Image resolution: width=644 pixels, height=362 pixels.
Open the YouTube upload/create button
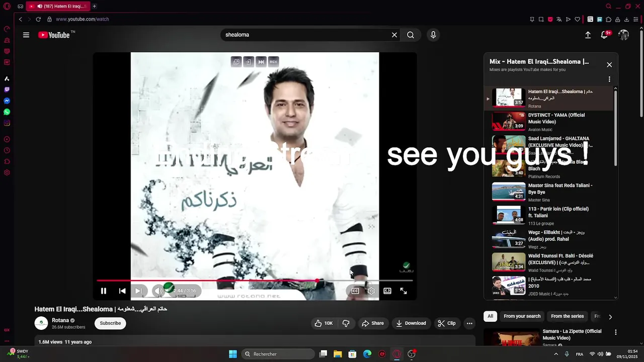pos(588,35)
